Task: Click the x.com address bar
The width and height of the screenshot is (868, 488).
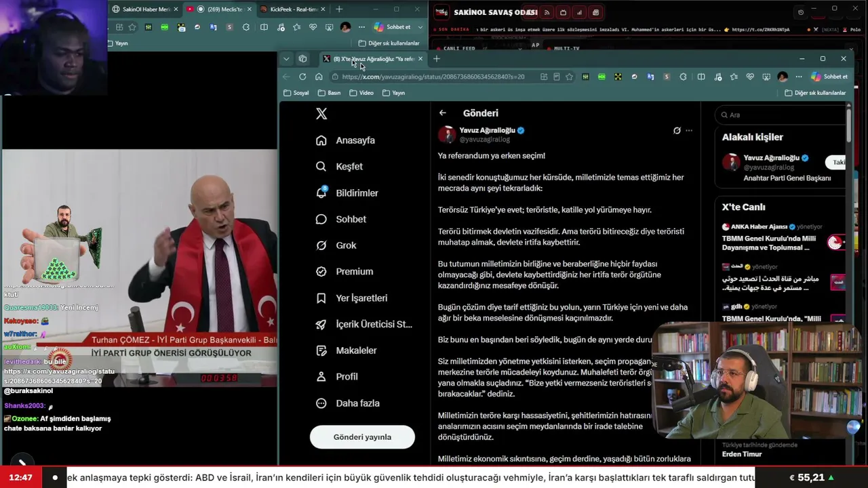Action: pos(434,77)
